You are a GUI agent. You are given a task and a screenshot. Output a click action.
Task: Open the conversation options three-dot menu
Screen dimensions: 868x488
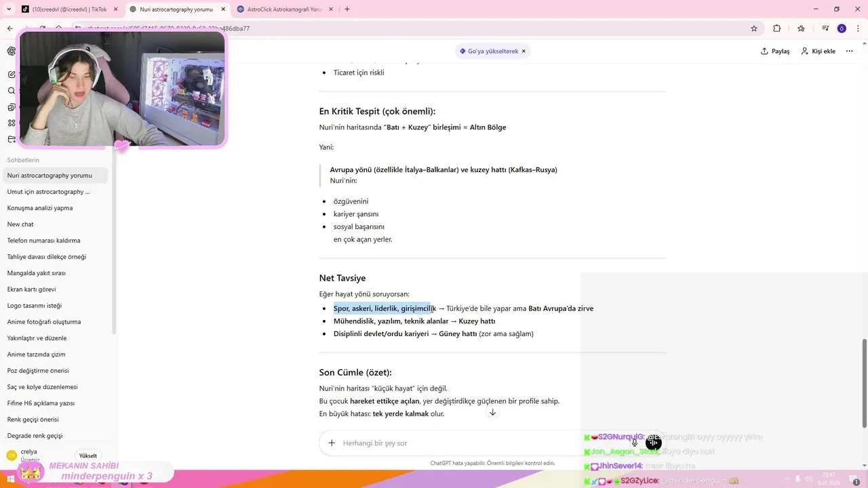[x=849, y=51]
